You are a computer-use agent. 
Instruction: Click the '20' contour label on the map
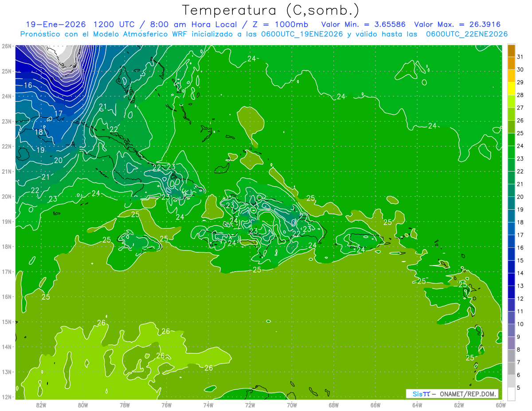click(x=58, y=160)
